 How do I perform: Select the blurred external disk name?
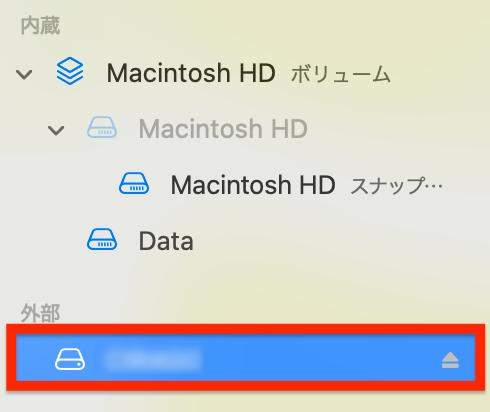point(153,359)
